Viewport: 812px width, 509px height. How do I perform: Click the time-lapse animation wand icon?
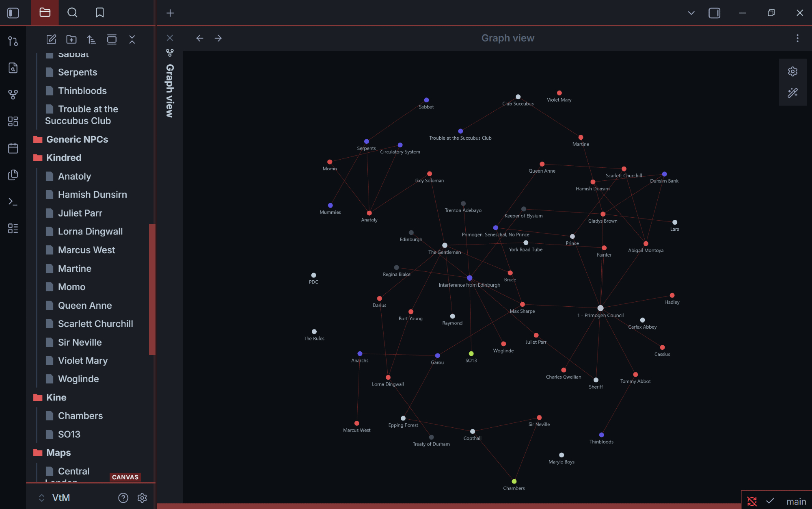793,93
